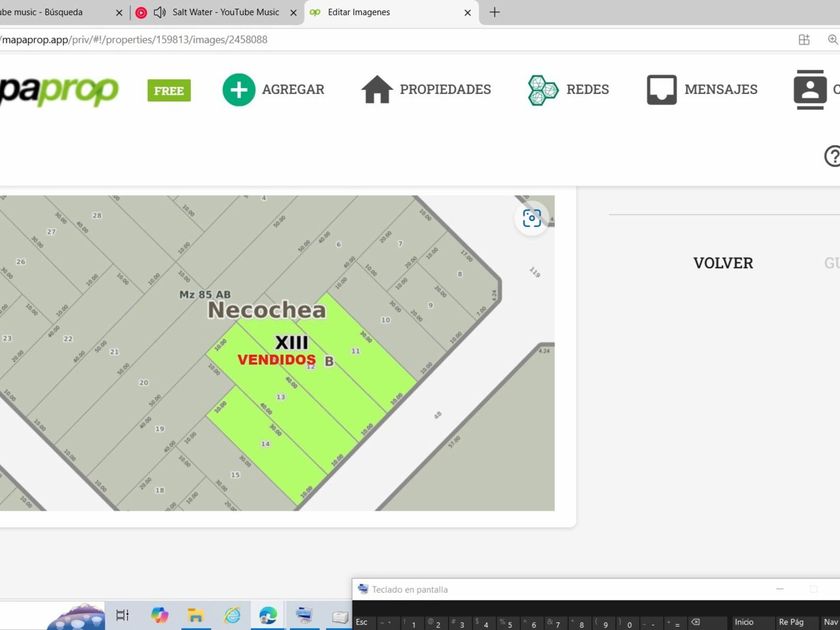The width and height of the screenshot is (840, 630).
Task: Click the mapaprop logo
Action: pos(59,90)
